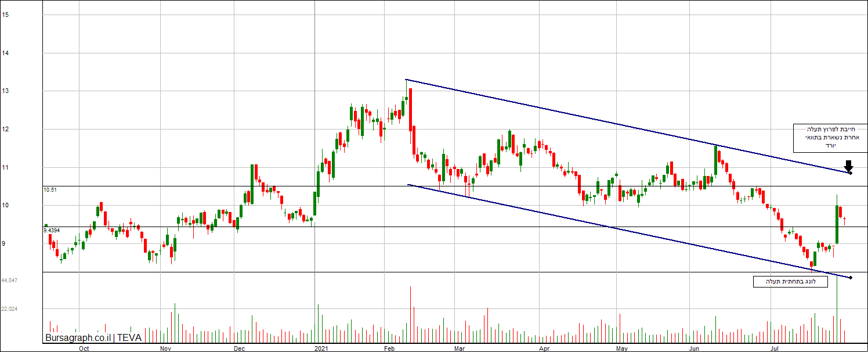Click the 15 price level label

pyautogui.click(x=5, y=15)
